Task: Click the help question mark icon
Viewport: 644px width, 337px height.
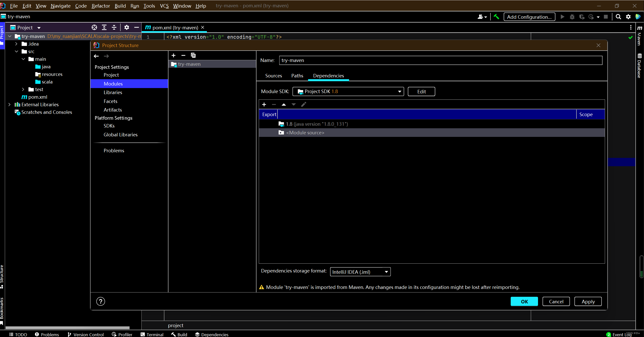Action: pos(100,301)
